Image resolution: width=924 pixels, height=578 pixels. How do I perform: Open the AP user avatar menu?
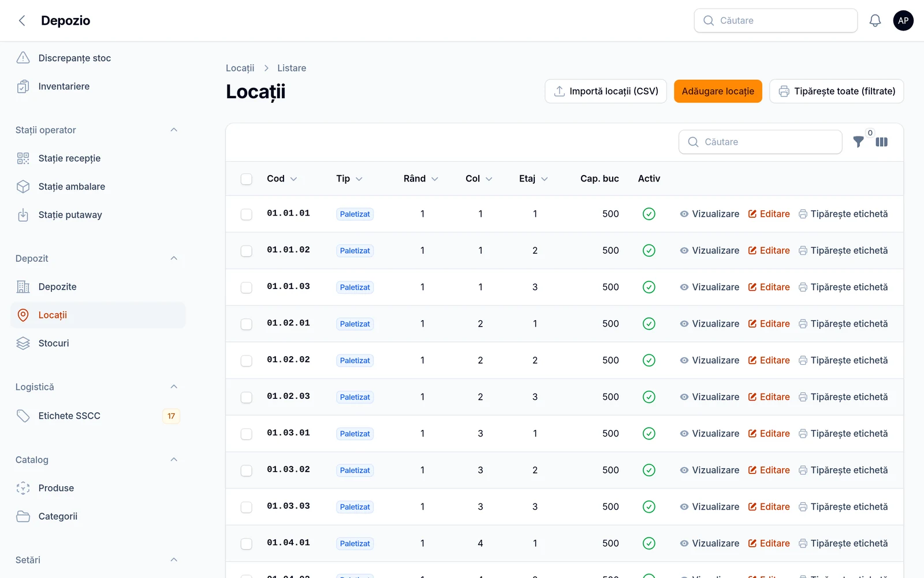[903, 21]
